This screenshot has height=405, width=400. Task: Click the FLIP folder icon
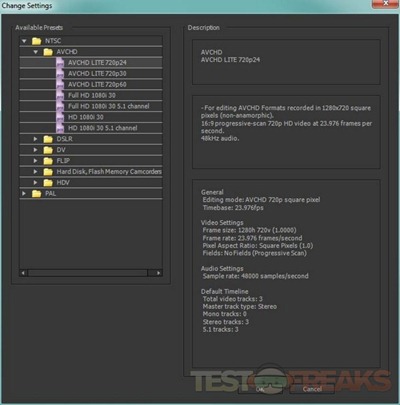click(x=48, y=161)
